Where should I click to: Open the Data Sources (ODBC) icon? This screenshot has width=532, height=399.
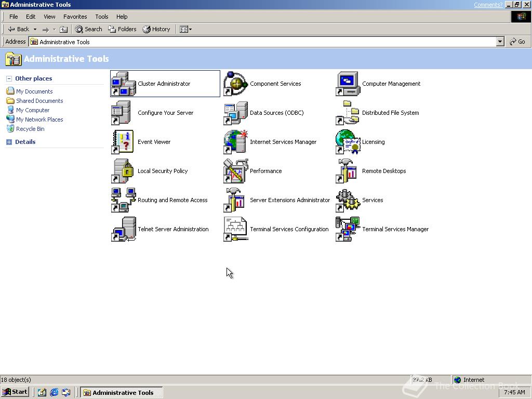236,113
